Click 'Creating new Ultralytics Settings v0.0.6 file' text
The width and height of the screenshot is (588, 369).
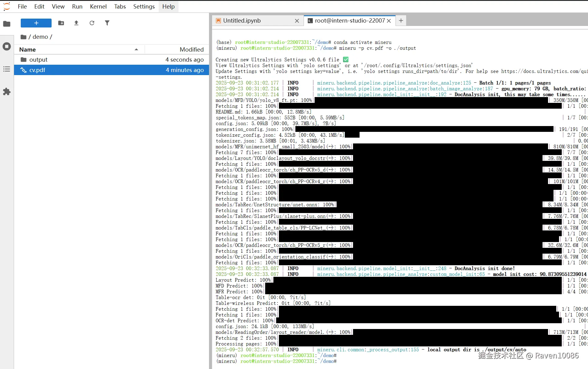click(277, 60)
